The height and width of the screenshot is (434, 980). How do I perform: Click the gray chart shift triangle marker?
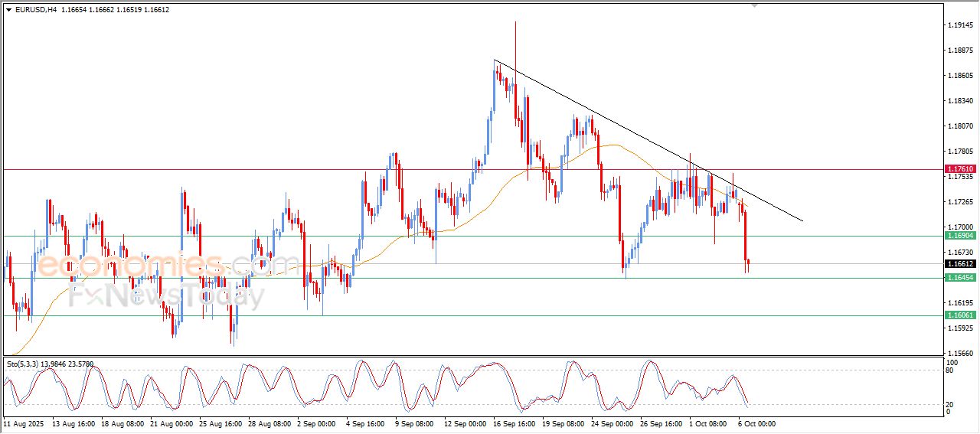coord(755,6)
